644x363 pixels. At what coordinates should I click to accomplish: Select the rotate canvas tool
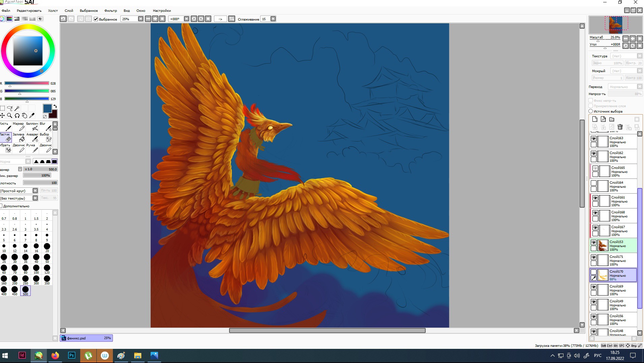click(17, 116)
